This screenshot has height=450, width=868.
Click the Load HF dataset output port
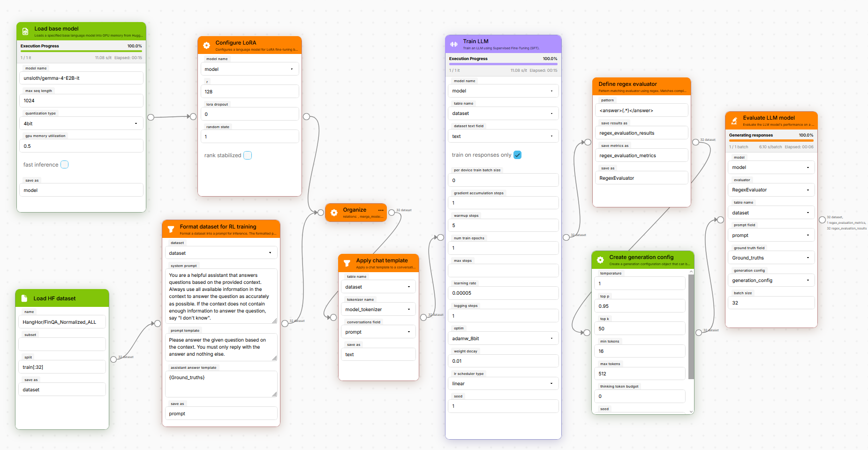(x=113, y=359)
